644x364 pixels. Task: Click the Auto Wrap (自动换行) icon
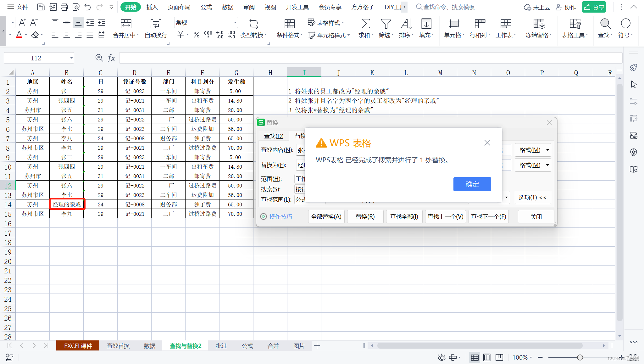156,24
